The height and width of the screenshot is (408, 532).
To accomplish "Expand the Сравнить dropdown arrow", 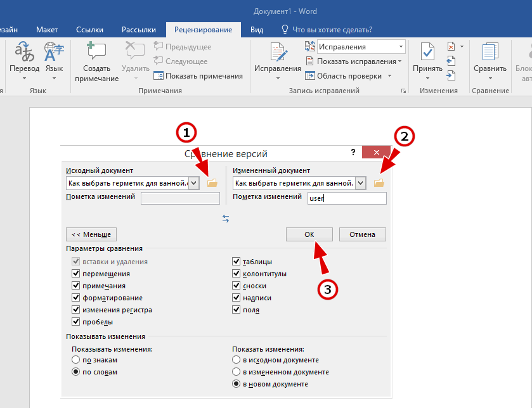I will point(490,79).
